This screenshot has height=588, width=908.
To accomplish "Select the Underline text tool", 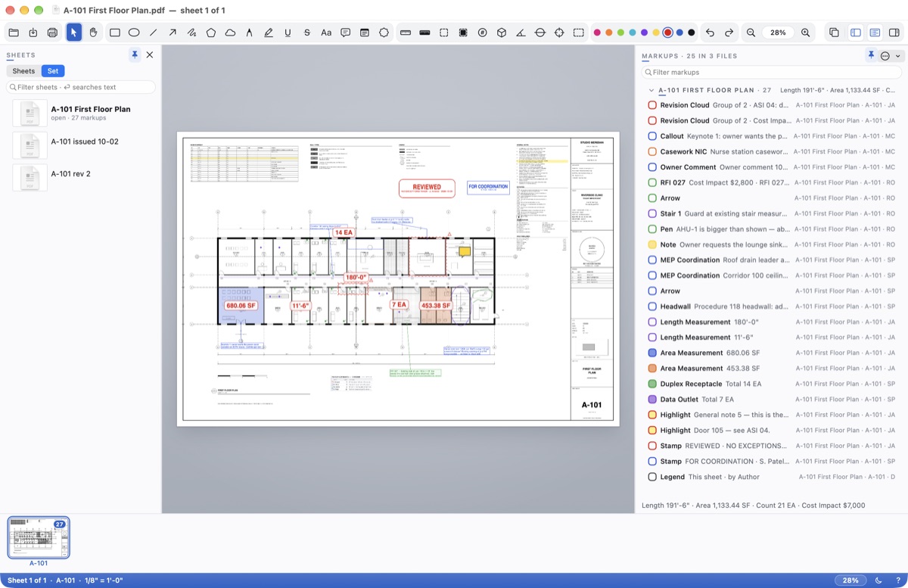I will coord(288,33).
